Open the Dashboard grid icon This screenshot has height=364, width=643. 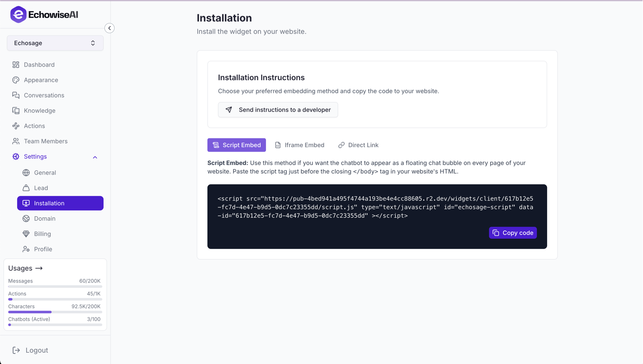(16, 65)
